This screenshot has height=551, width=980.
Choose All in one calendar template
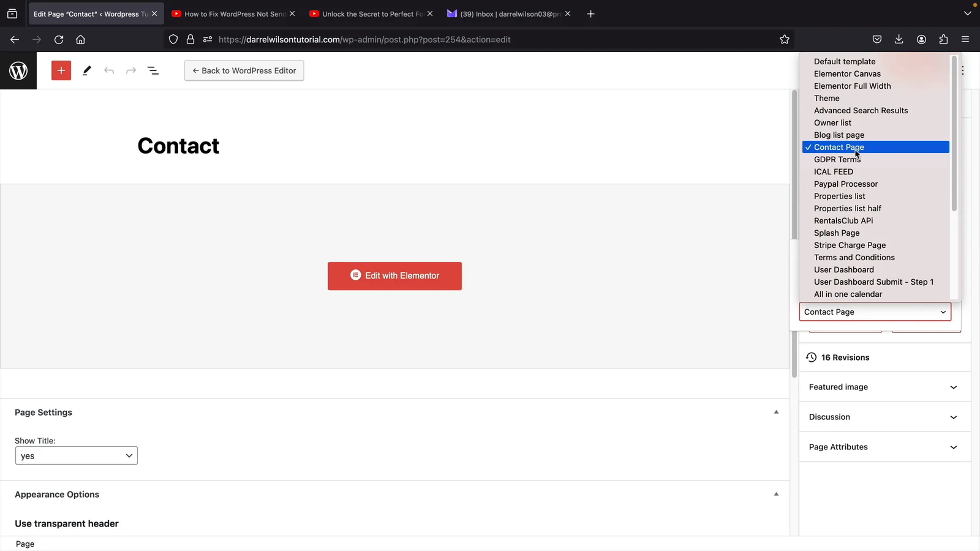click(x=875, y=294)
